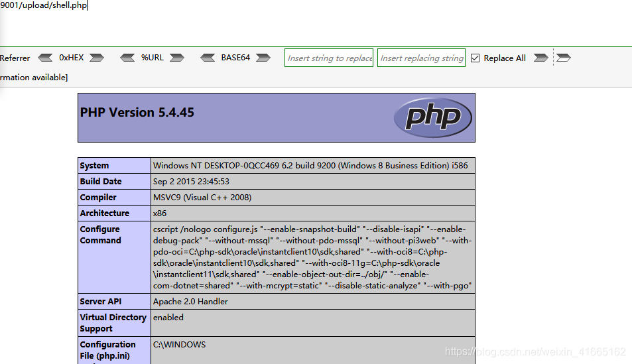Click the BASE64 label
Screen dimensions: 632x364
click(235, 58)
